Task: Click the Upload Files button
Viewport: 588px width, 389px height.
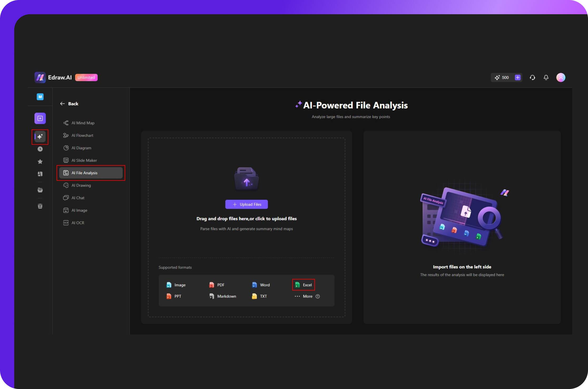Action: pos(246,204)
